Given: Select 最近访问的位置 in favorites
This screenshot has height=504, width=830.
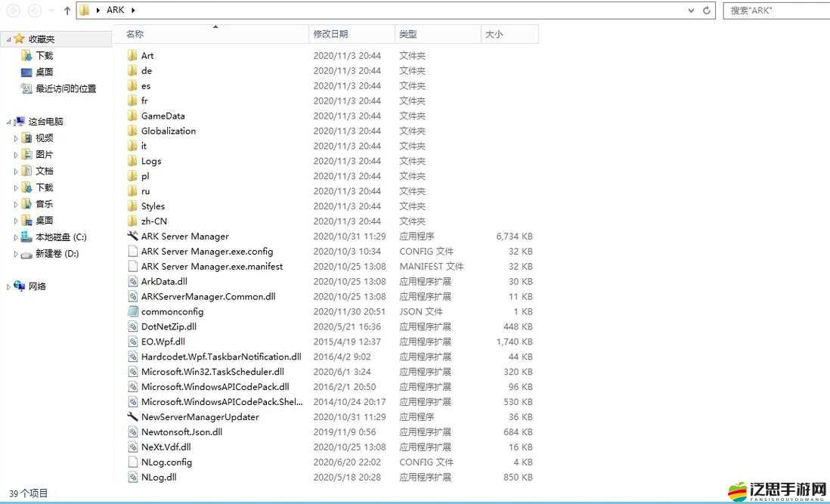Looking at the screenshot, I should point(66,88).
